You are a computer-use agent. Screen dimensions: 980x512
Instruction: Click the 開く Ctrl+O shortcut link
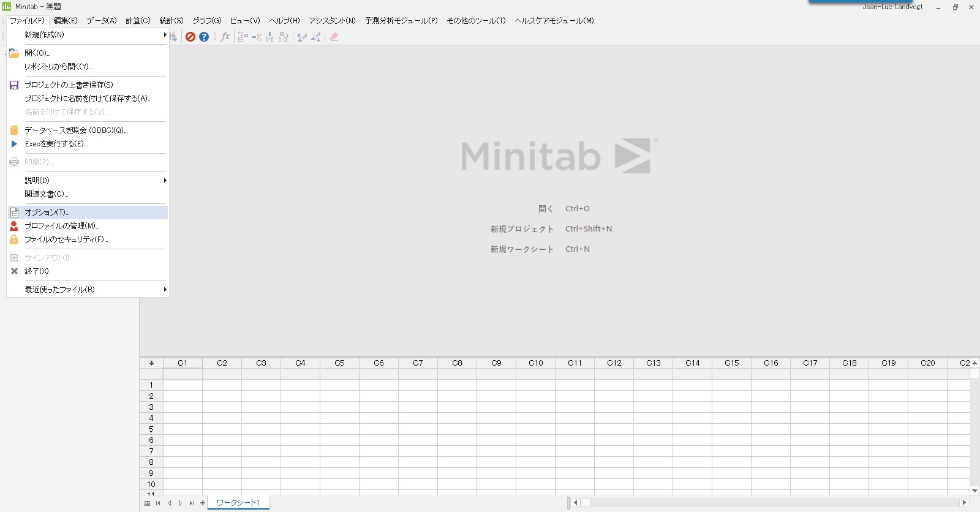[x=564, y=209]
